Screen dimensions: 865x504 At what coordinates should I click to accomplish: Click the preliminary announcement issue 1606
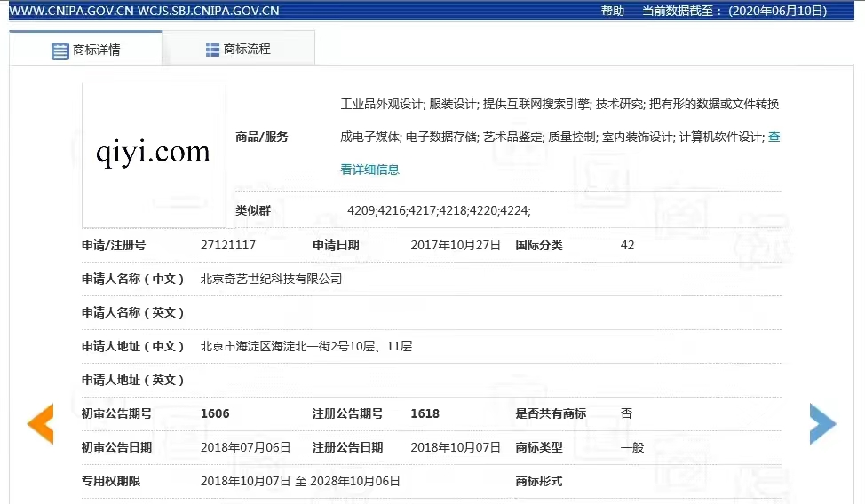tap(215, 413)
